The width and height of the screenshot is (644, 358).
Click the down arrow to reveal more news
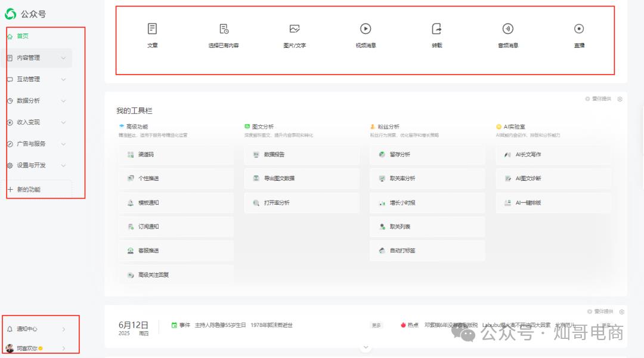point(366,347)
